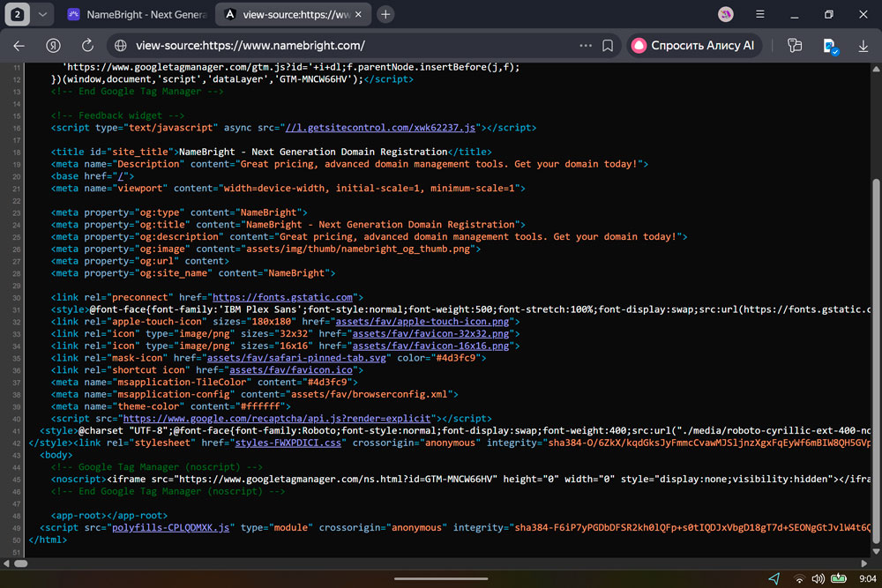This screenshot has height=588, width=882.
Task: Open assets/fav/favicon.ico link
Action: 291,370
